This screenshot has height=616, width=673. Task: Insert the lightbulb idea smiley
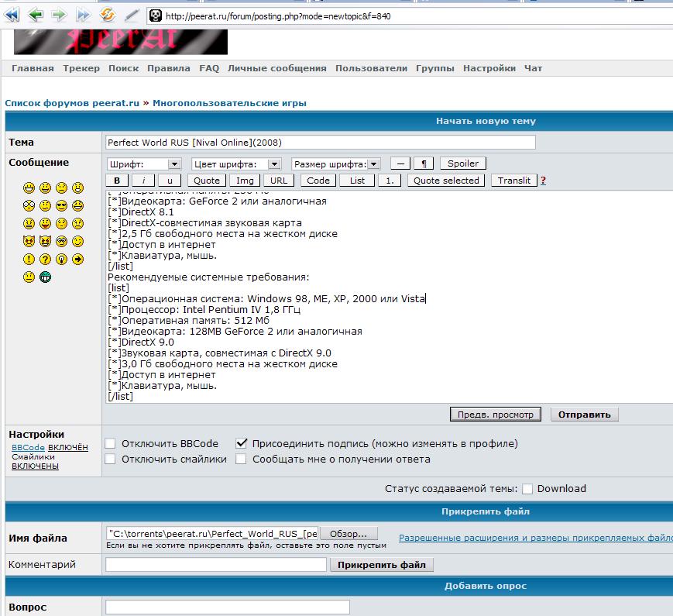61,259
